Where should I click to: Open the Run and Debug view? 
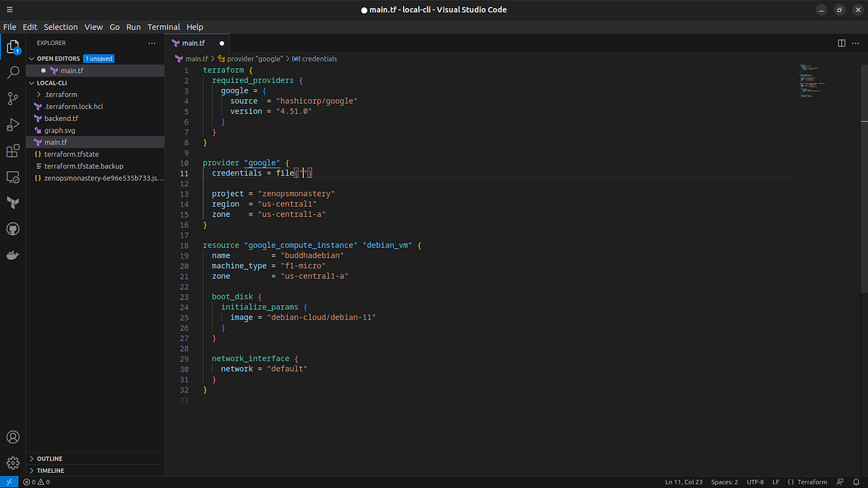click(13, 124)
